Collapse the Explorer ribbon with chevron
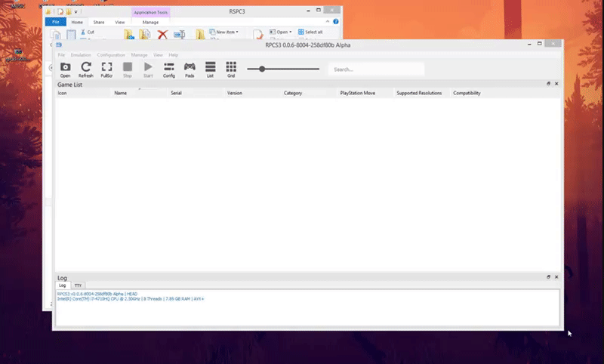Screen dimensions: 604x364 (328, 22)
